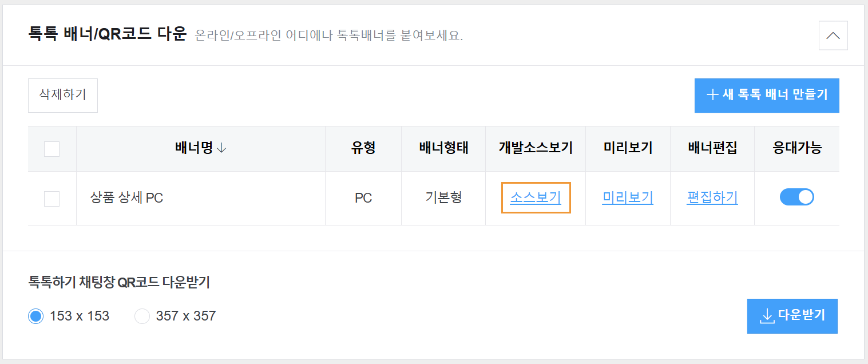Sort by 배너명 using the arrow icon

tap(222, 148)
